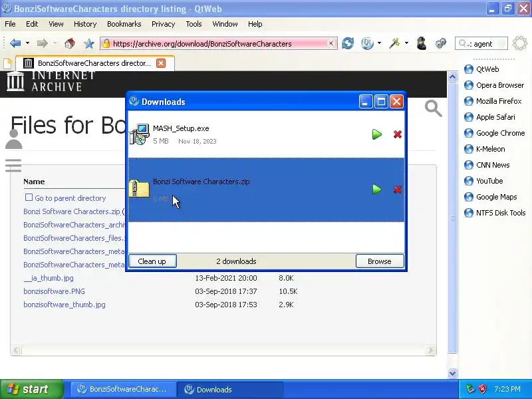532x399 pixels.
Task: Open the Privacy menu
Action: click(x=163, y=24)
